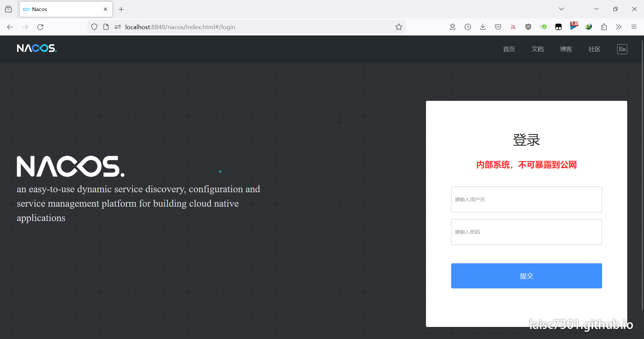The height and width of the screenshot is (339, 644).
Task: Open the extensions puzzle-piece menu
Action: pyautogui.click(x=604, y=27)
